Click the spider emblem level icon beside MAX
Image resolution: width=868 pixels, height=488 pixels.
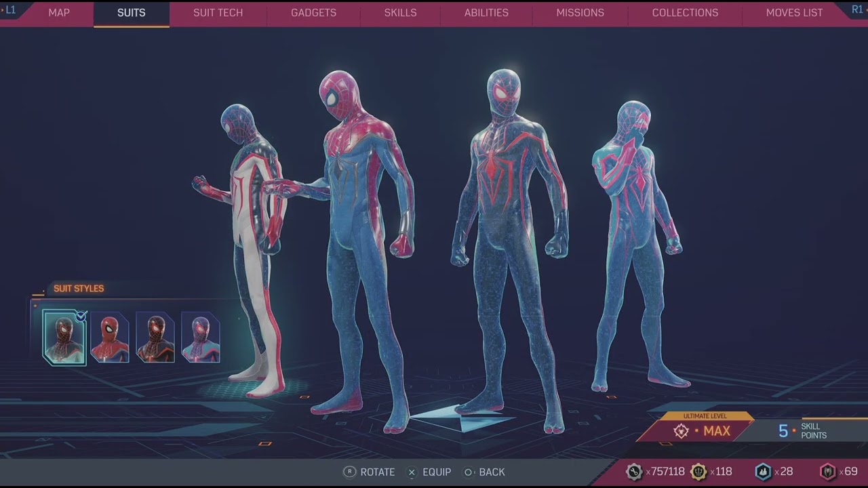coord(682,431)
